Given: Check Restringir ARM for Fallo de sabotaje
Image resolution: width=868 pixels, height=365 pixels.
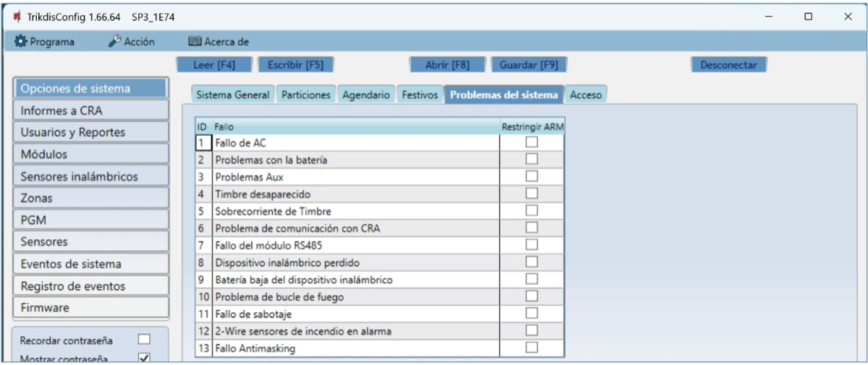Looking at the screenshot, I should click(x=532, y=313).
